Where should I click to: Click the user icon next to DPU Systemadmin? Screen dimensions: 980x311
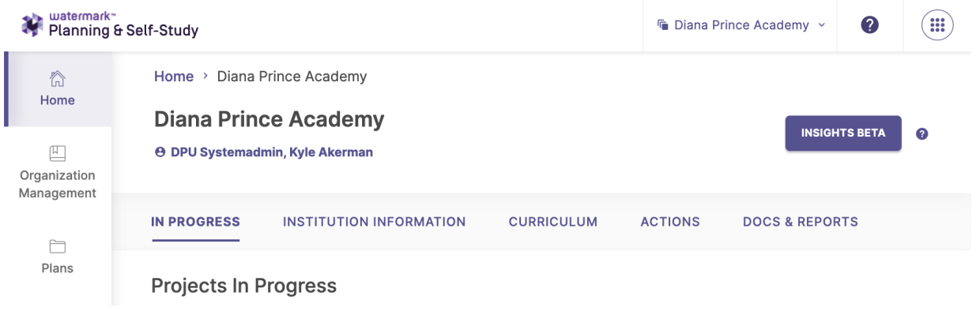click(x=160, y=152)
